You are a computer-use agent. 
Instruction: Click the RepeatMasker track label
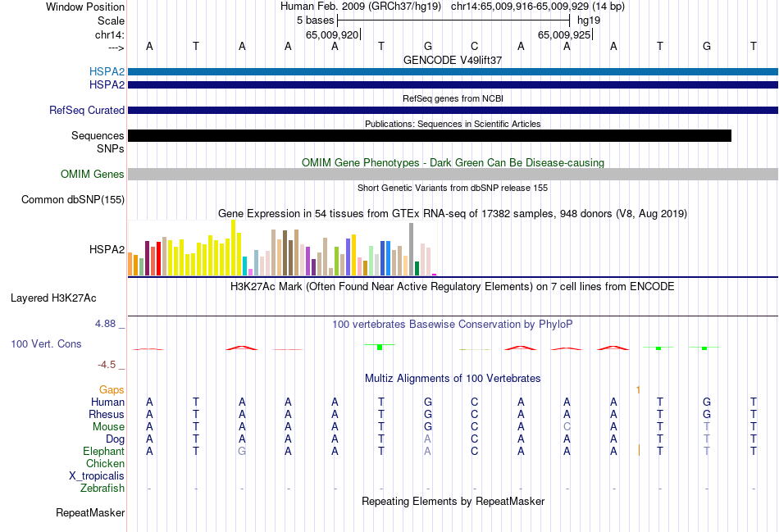click(90, 512)
